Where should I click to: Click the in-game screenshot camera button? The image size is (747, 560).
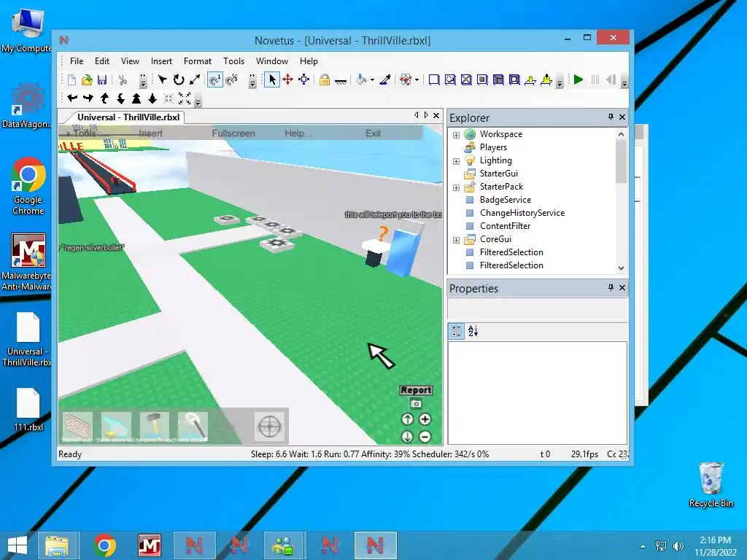click(x=416, y=403)
